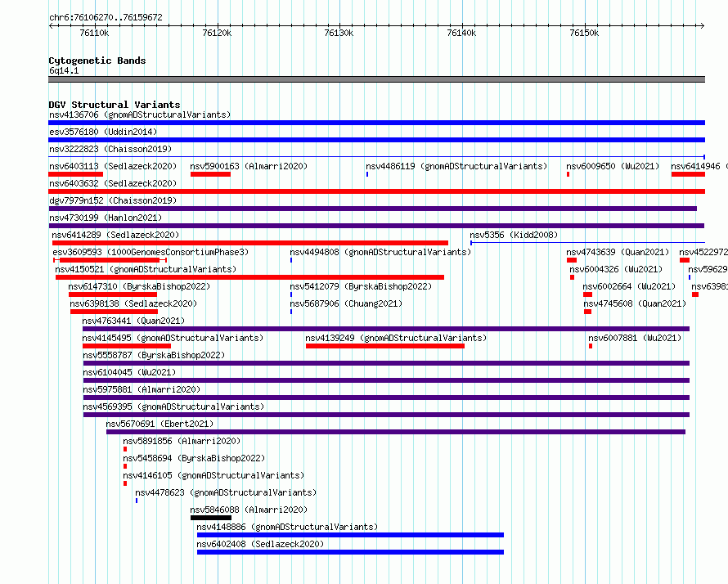This screenshot has width=728, height=584.
Task: Click the purple bar under nsv5670691
Action: pyautogui.click(x=396, y=432)
